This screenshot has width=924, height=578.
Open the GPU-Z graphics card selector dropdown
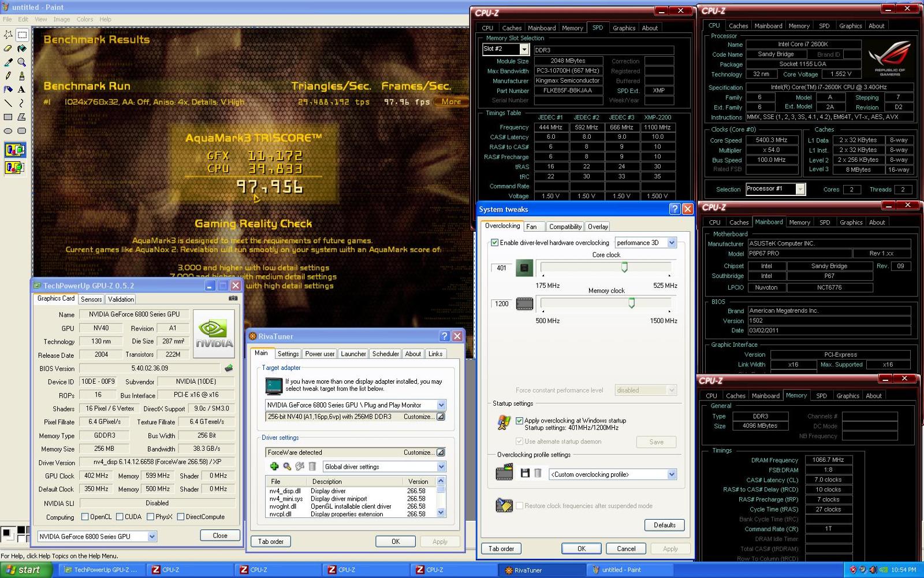(152, 536)
